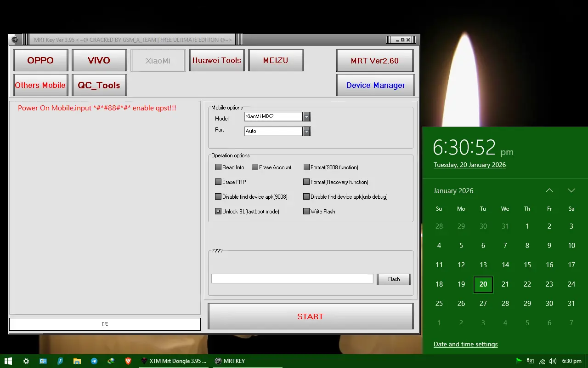Click the Auto port field
The width and height of the screenshot is (588, 368).
coord(273,131)
